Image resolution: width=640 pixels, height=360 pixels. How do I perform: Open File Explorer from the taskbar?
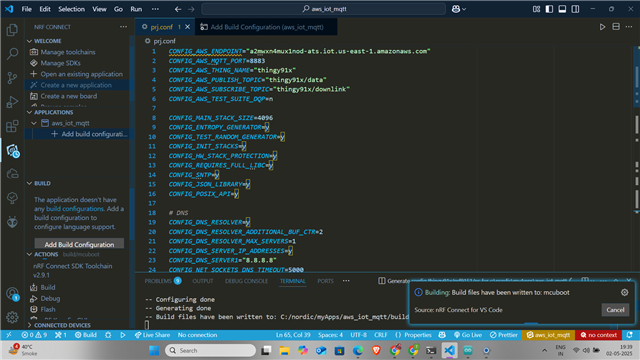(x=284, y=350)
